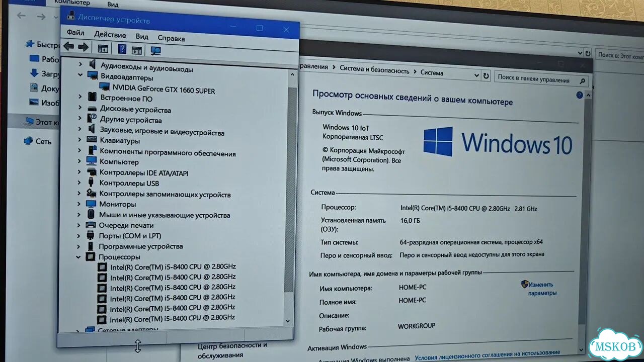Collapse the Видеоадаптеры category
The height and width of the screenshot is (362, 644).
[x=80, y=74]
